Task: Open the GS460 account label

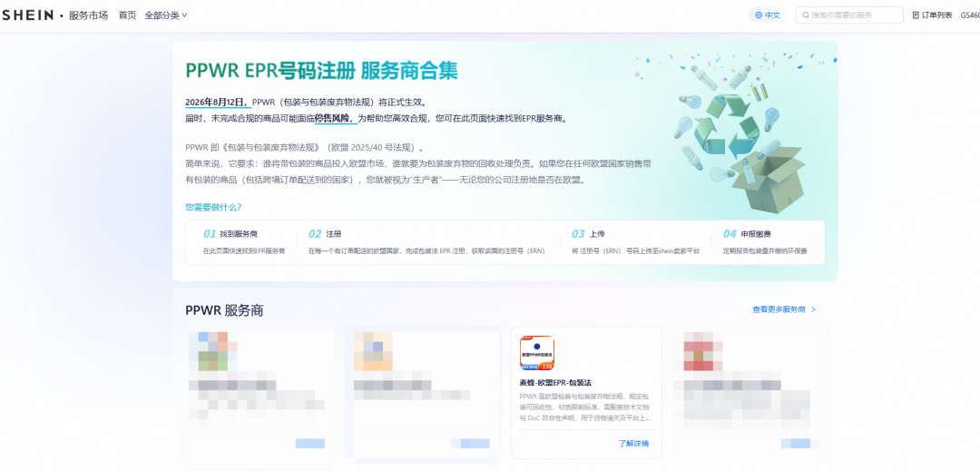Action: point(970,15)
